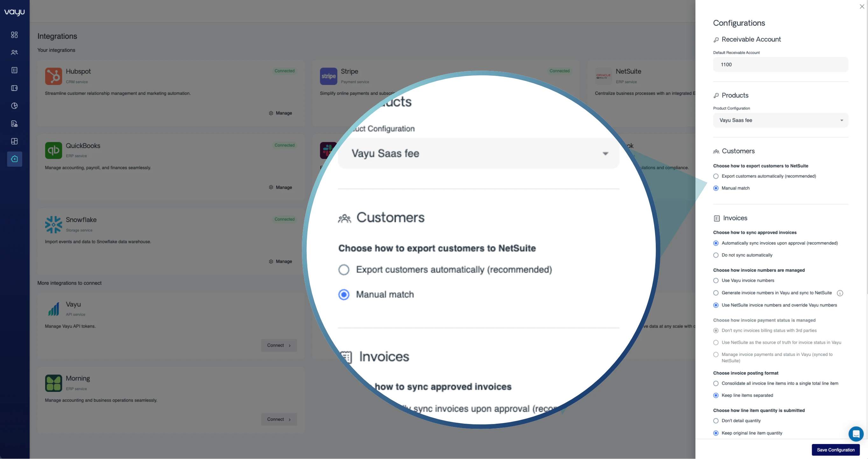Click the document icon beside Invoices heading
868x459 pixels.
pos(717,219)
